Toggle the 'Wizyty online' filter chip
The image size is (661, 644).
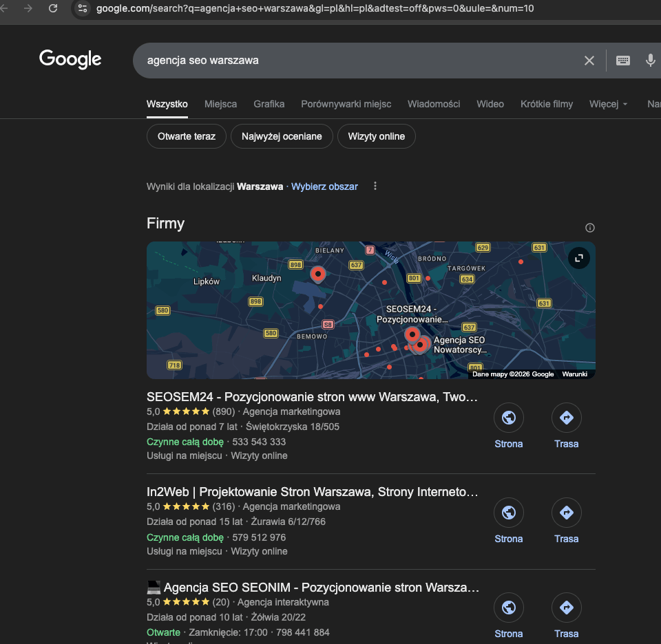coord(377,136)
